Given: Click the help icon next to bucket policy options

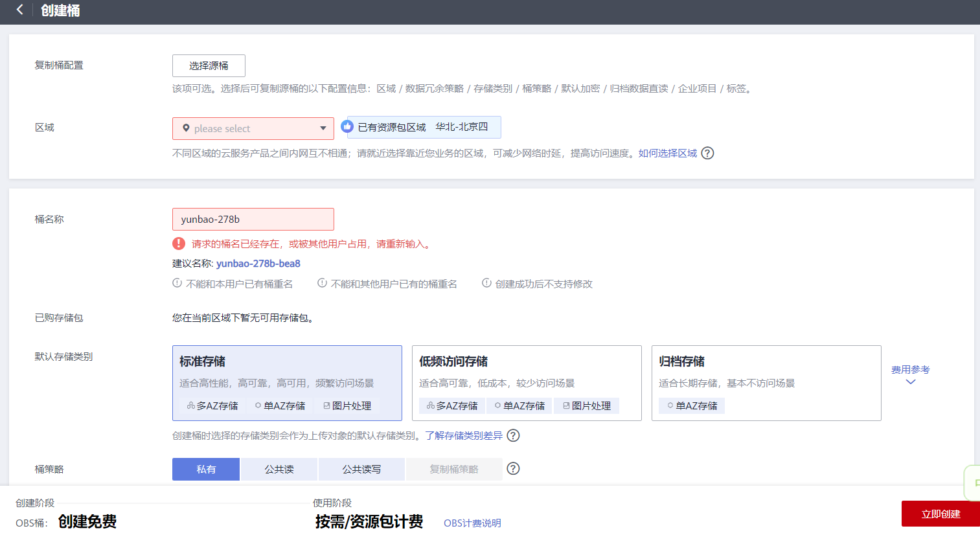Looking at the screenshot, I should pyautogui.click(x=512, y=468).
